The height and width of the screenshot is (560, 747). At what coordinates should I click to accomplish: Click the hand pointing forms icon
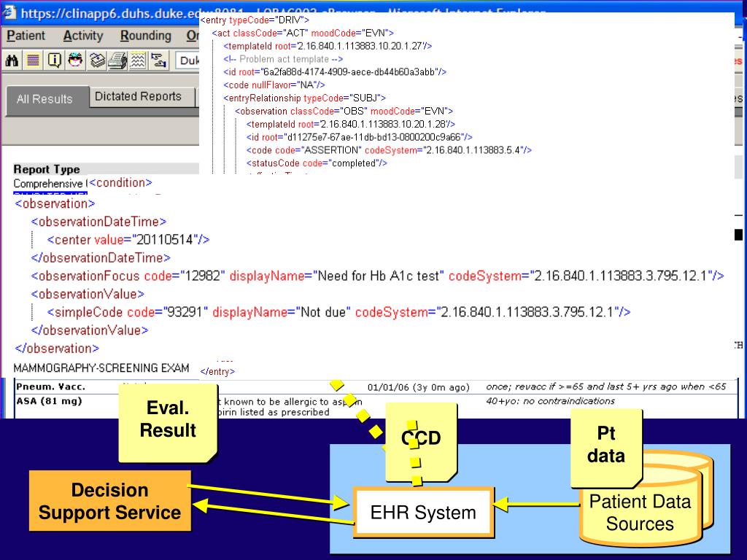[x=158, y=61]
